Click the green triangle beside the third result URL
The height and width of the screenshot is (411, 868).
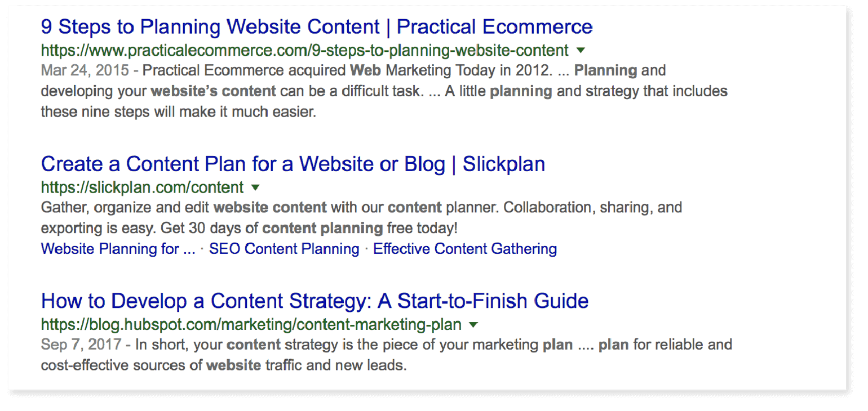pos(473,325)
